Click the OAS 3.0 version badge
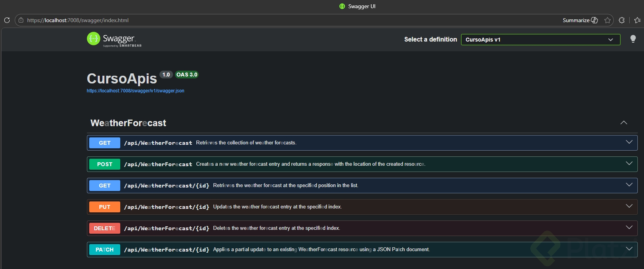Image resolution: width=644 pixels, height=269 pixels. point(187,75)
